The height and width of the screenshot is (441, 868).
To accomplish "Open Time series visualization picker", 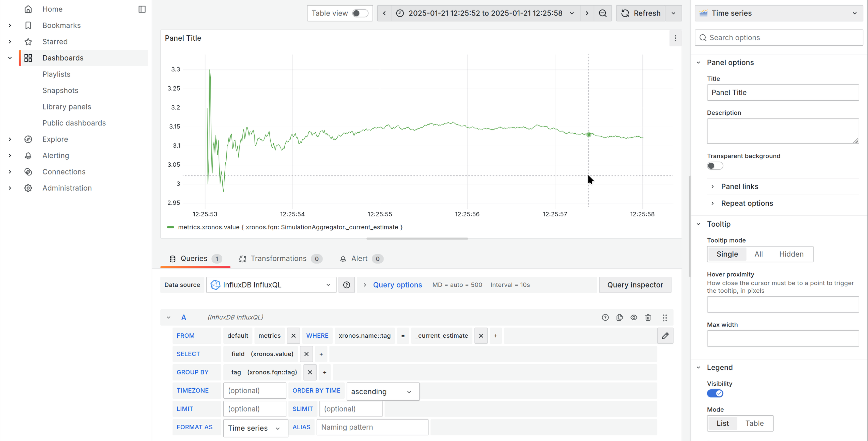I will point(779,13).
